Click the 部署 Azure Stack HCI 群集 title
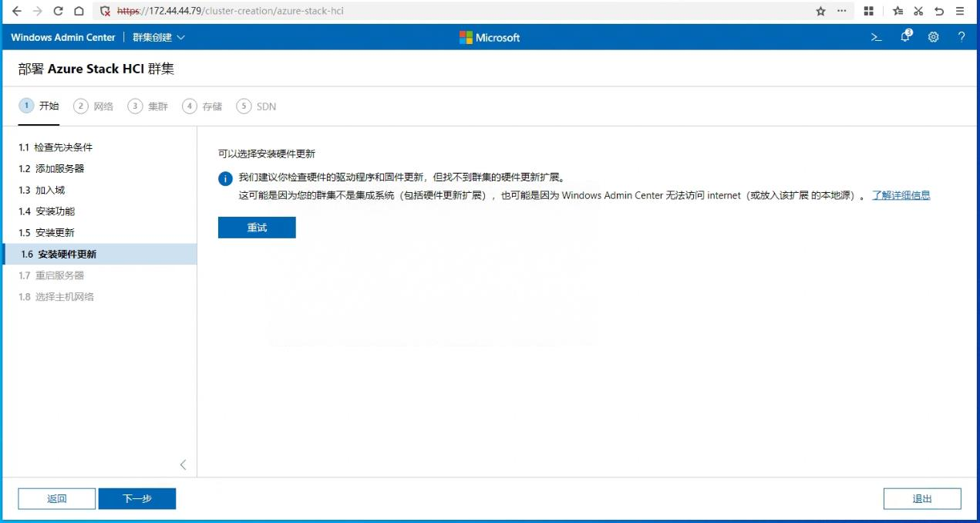Image resolution: width=980 pixels, height=523 pixels. (96, 69)
